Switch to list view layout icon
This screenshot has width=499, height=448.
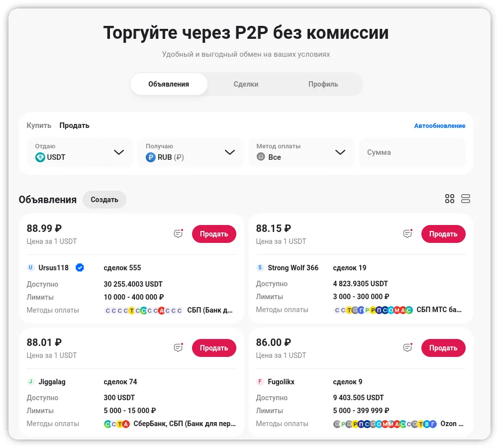pyautogui.click(x=466, y=199)
